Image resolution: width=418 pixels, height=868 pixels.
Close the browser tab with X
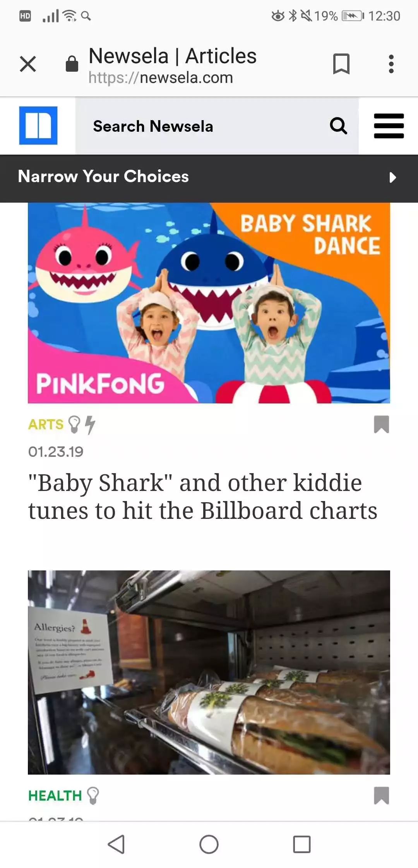tap(28, 64)
